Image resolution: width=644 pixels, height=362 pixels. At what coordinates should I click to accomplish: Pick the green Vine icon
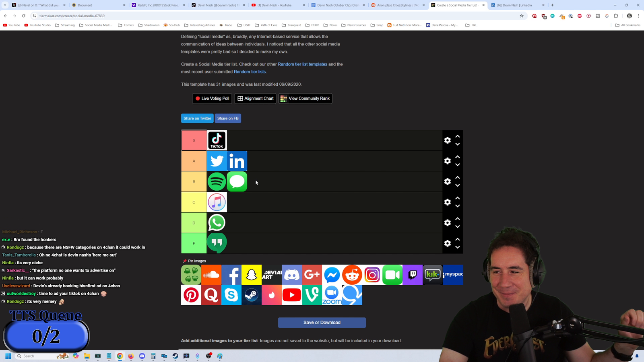312,295
